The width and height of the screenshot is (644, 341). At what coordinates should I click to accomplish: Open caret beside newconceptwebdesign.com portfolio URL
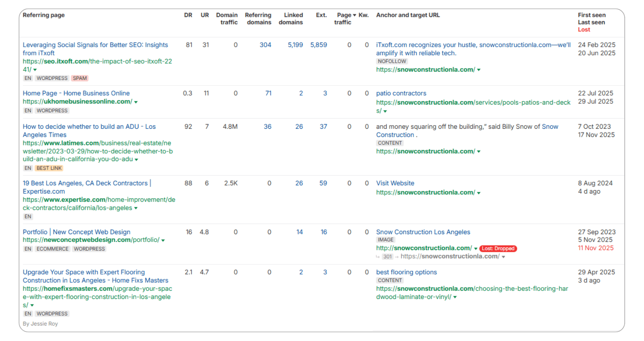163,240
